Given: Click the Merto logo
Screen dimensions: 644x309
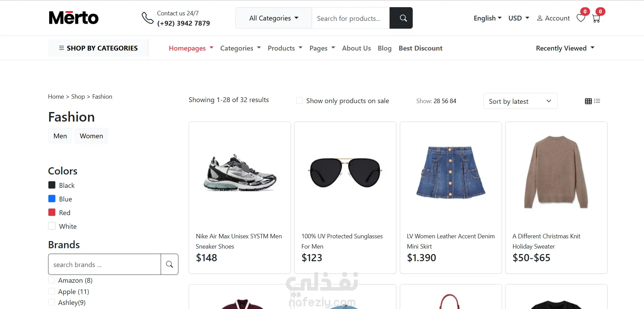Looking at the screenshot, I should [x=74, y=18].
